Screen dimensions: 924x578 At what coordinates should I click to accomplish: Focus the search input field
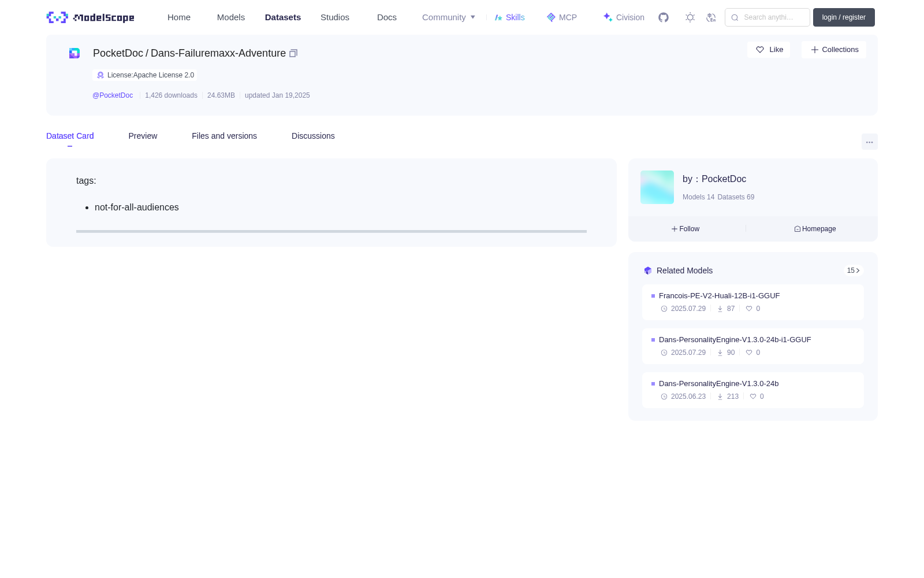pos(767,17)
